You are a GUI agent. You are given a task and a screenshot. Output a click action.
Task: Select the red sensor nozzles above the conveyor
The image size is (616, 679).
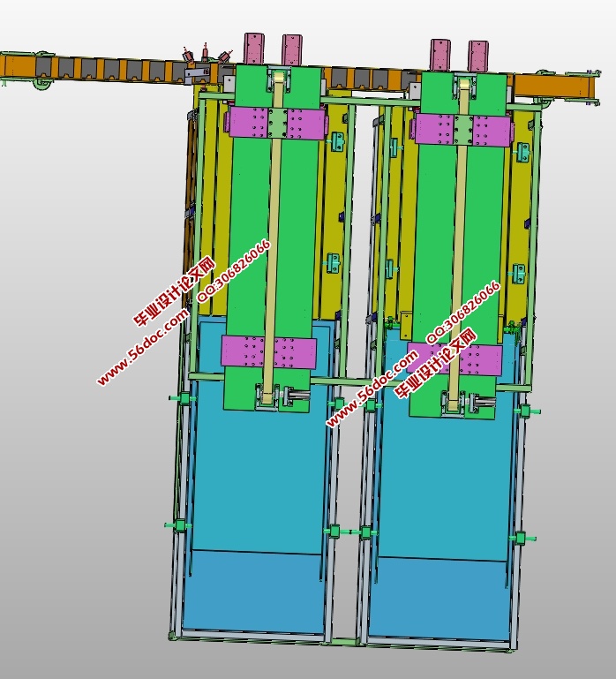(206, 53)
